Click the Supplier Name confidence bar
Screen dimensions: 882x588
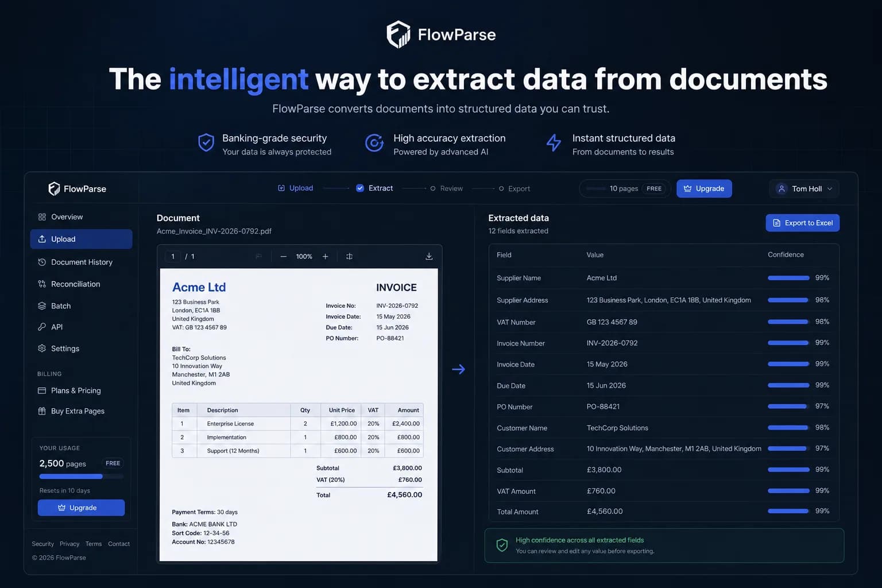coord(788,278)
